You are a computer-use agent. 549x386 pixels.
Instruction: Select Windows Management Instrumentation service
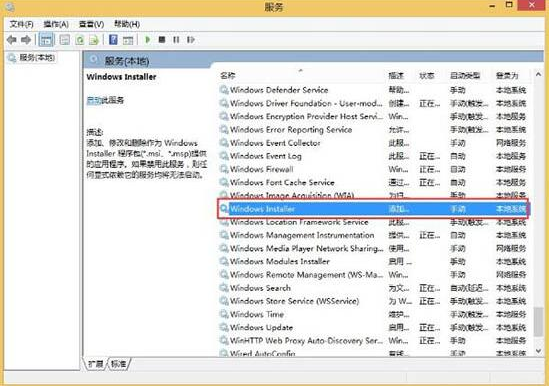(x=373, y=235)
